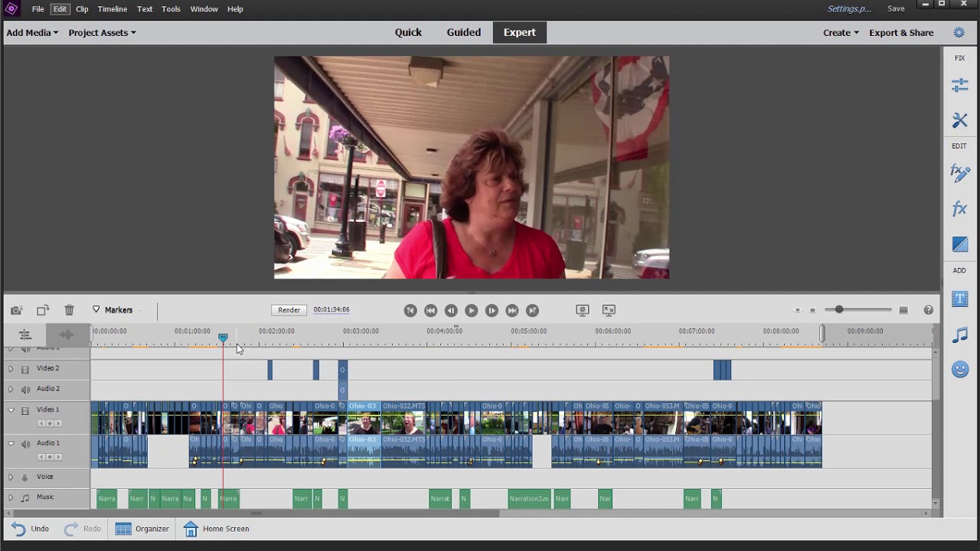Switch to the Guided view tab
The height and width of the screenshot is (551, 980).
[x=464, y=32]
